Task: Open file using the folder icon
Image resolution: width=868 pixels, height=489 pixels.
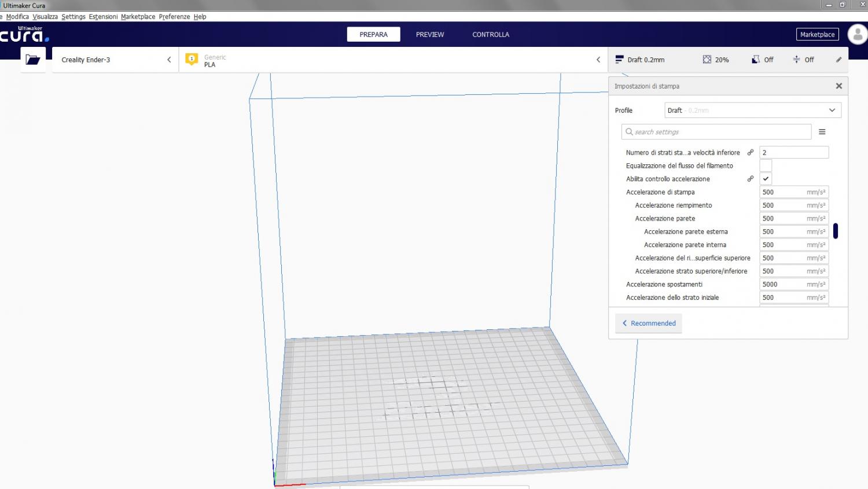Action: click(33, 60)
